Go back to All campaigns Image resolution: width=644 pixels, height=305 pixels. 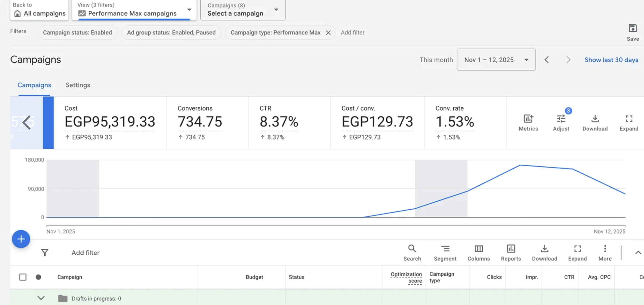pos(39,10)
